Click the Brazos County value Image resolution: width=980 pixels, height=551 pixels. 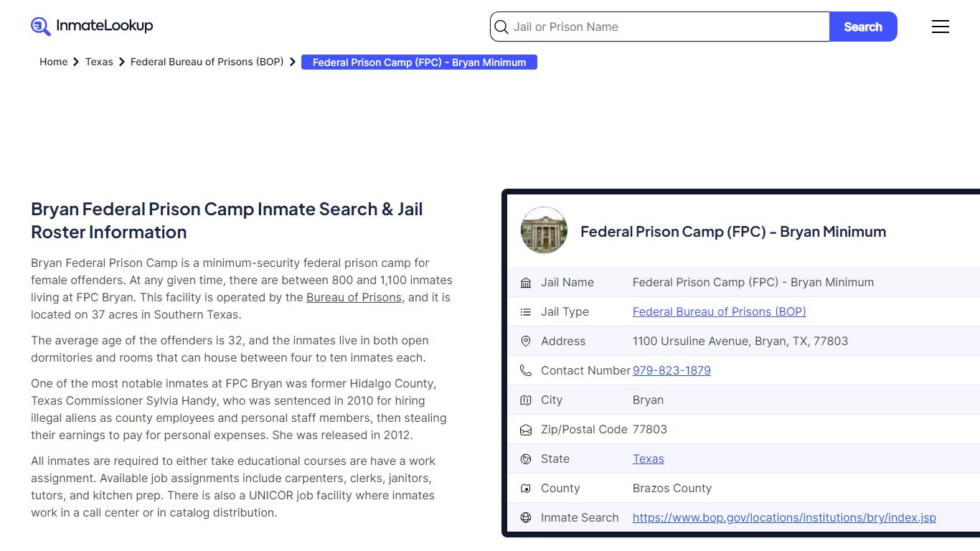(672, 488)
